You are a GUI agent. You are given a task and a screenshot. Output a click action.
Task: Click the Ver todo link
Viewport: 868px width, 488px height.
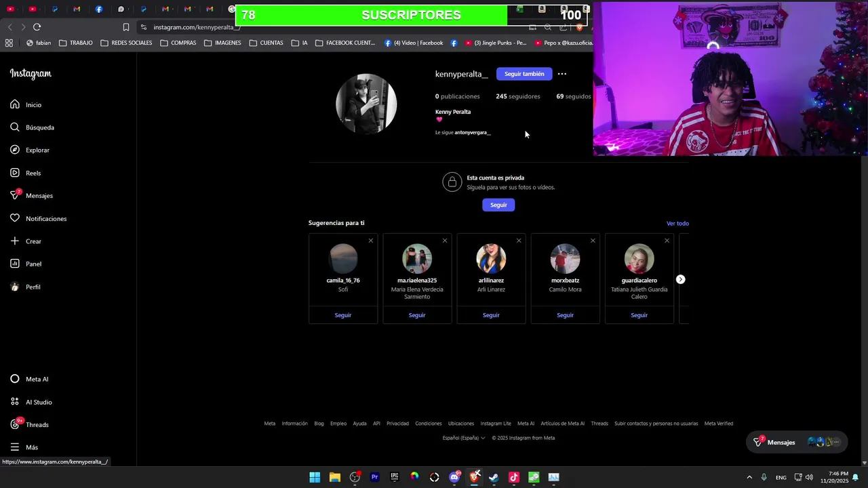(x=677, y=224)
